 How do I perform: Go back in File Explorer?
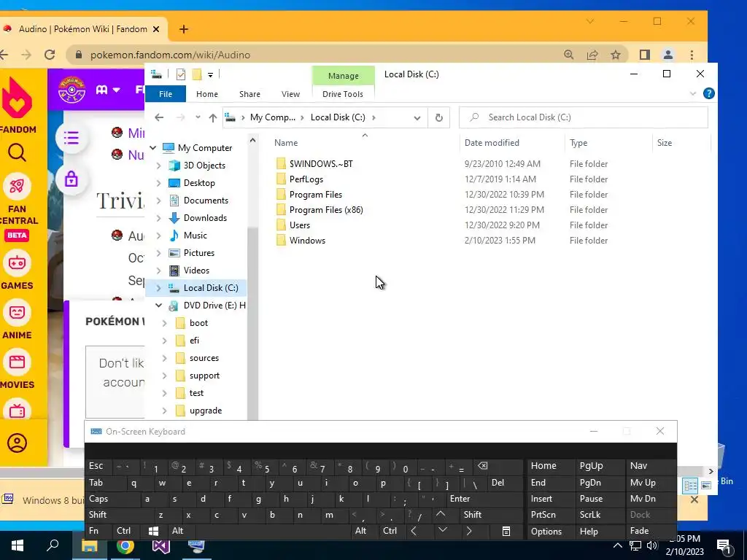point(159,117)
